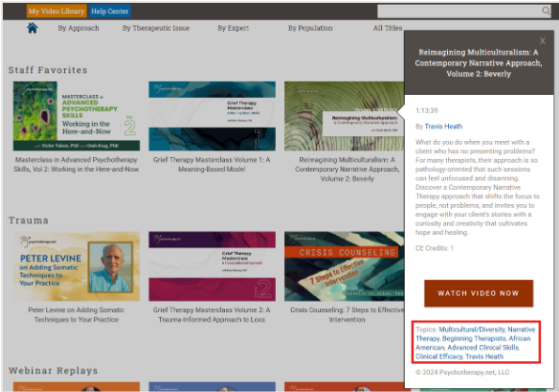The height and width of the screenshot is (392, 559).
Task: Open the By Population menu
Action: click(x=311, y=28)
